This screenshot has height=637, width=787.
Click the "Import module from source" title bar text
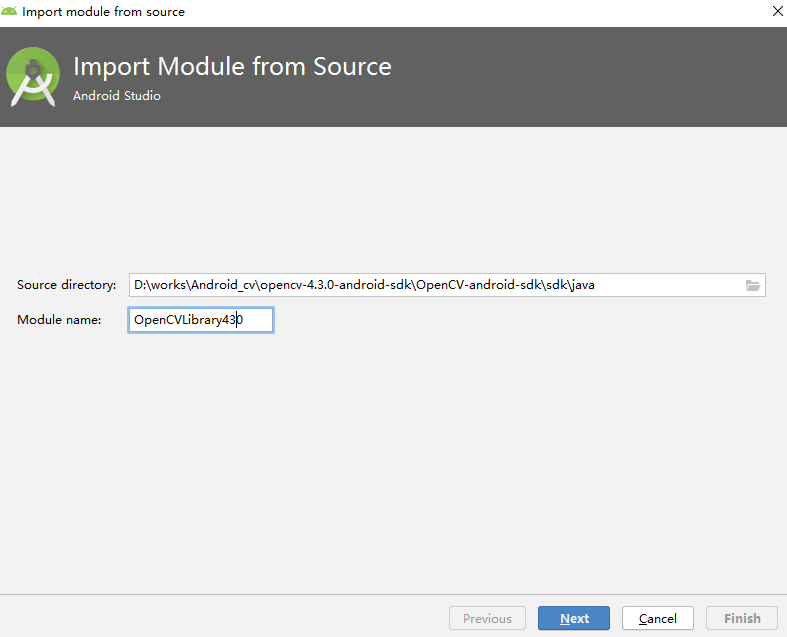[x=103, y=12]
